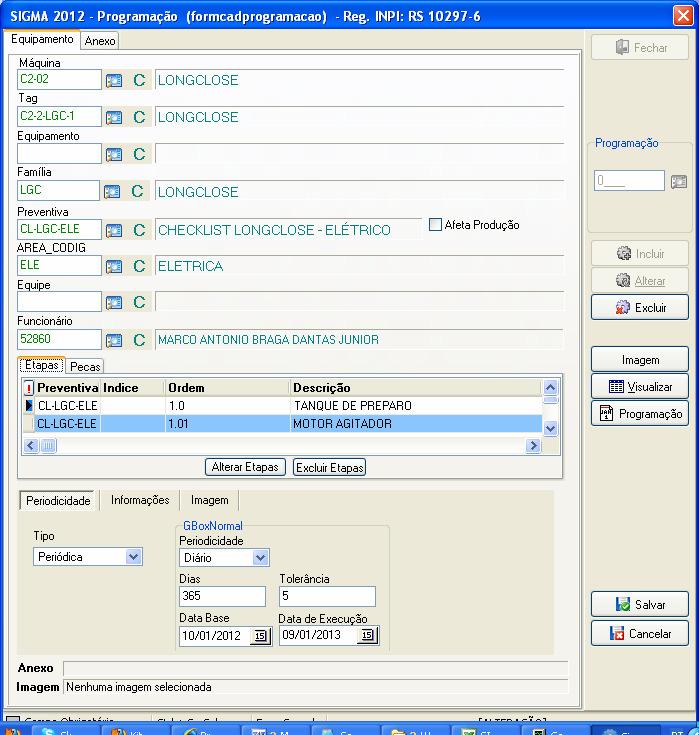Viewport: 699px width, 735px height.
Task: Click the Cancelar button
Action: click(x=640, y=634)
